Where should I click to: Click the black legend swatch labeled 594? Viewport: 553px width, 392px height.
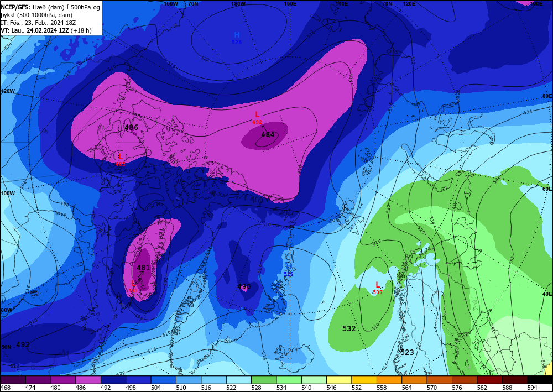pos(540,380)
